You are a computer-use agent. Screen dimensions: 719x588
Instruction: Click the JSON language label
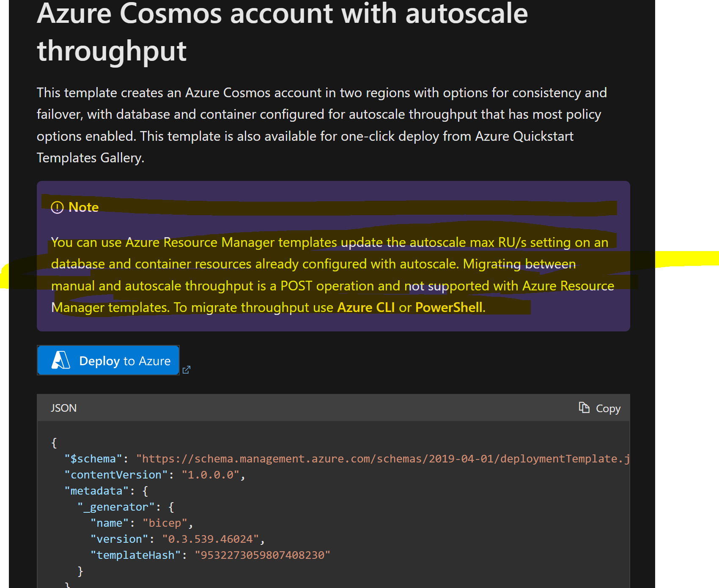click(x=64, y=408)
